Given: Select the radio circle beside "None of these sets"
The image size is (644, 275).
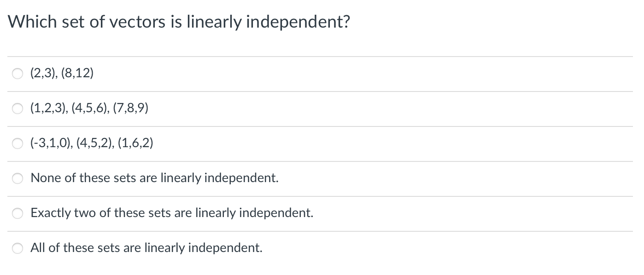Looking at the screenshot, I should pyautogui.click(x=18, y=178).
